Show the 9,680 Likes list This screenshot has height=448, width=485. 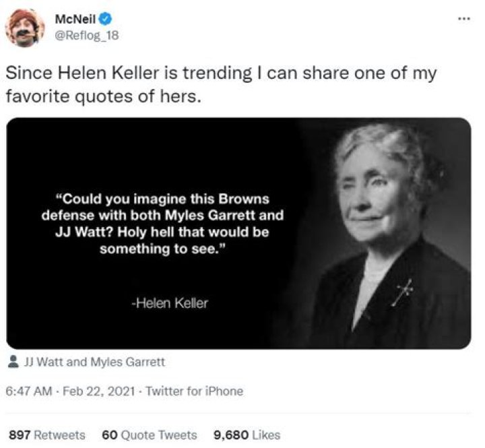[x=247, y=435]
